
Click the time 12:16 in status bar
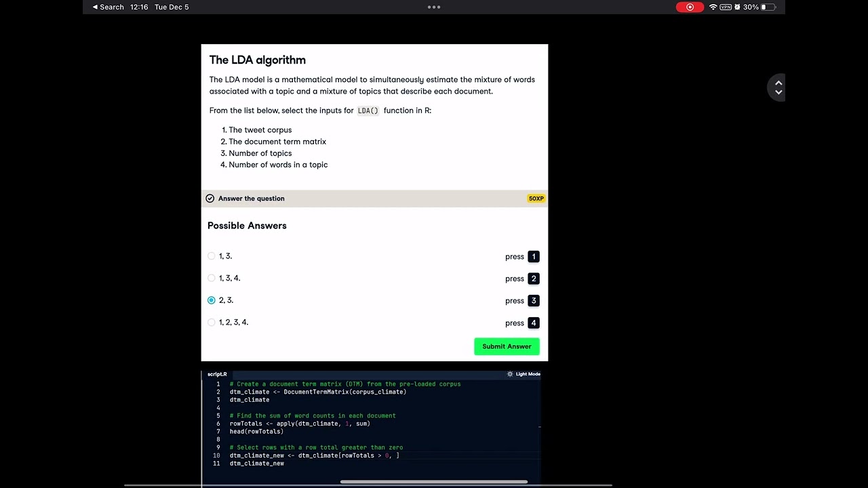139,7
